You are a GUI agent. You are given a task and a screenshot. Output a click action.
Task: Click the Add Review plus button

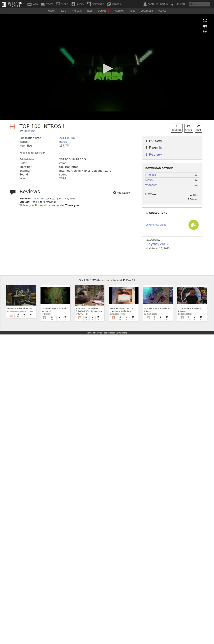(121, 193)
